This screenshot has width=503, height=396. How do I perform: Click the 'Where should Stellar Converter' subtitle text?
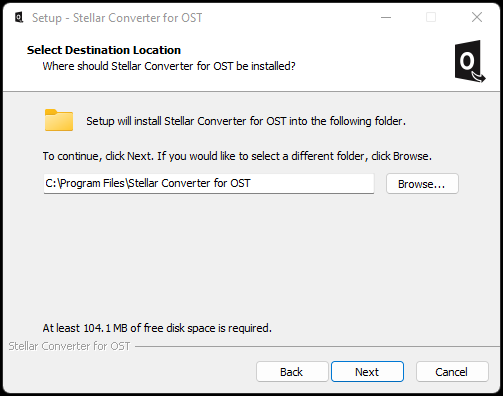pos(169,66)
